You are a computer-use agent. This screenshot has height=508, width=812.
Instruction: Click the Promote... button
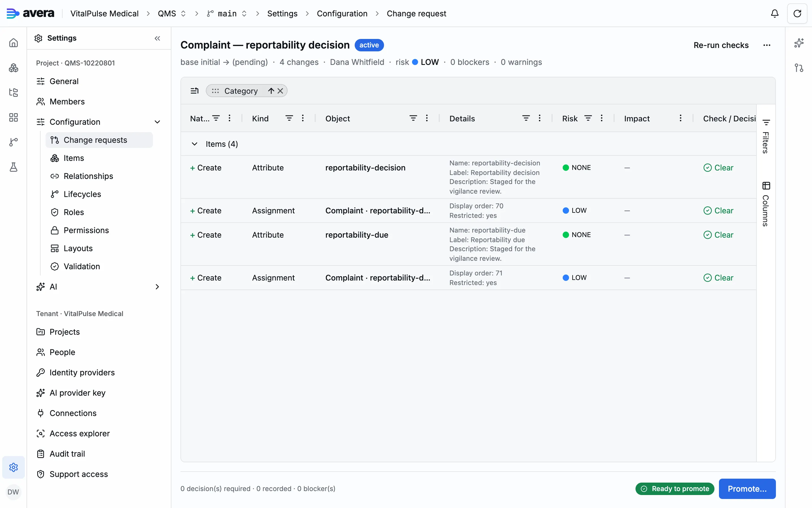coord(747,489)
